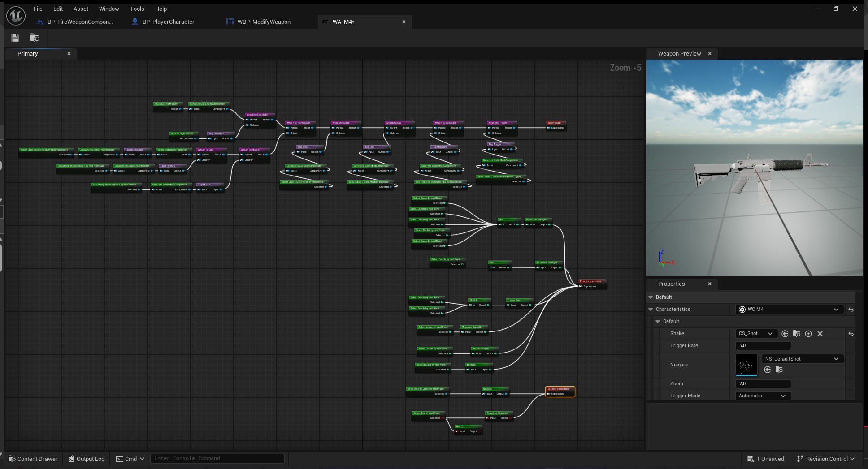Viewport: 868px width, 469px height.
Task: Switch to the WBP_ModifyWeapon tab
Action: point(264,22)
